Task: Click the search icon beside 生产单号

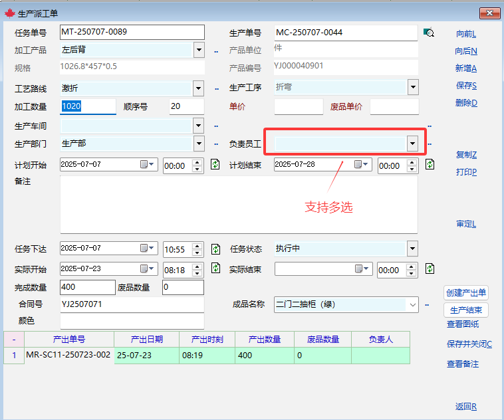Action: [x=429, y=33]
